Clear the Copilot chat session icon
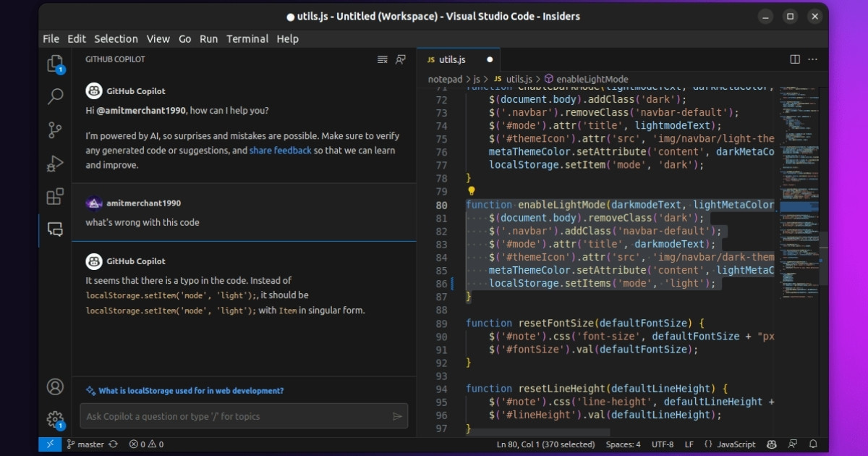The image size is (868, 456). click(x=383, y=59)
